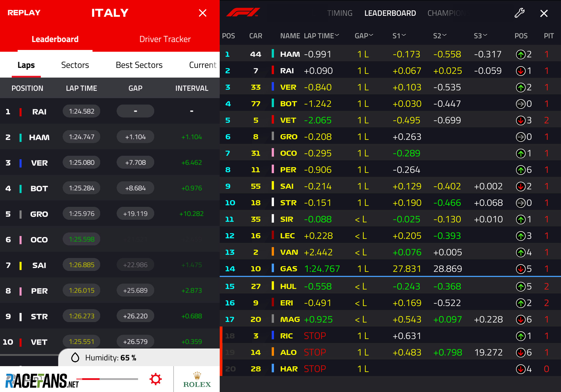Click OCO green lap time 1:25.598

[81, 239]
